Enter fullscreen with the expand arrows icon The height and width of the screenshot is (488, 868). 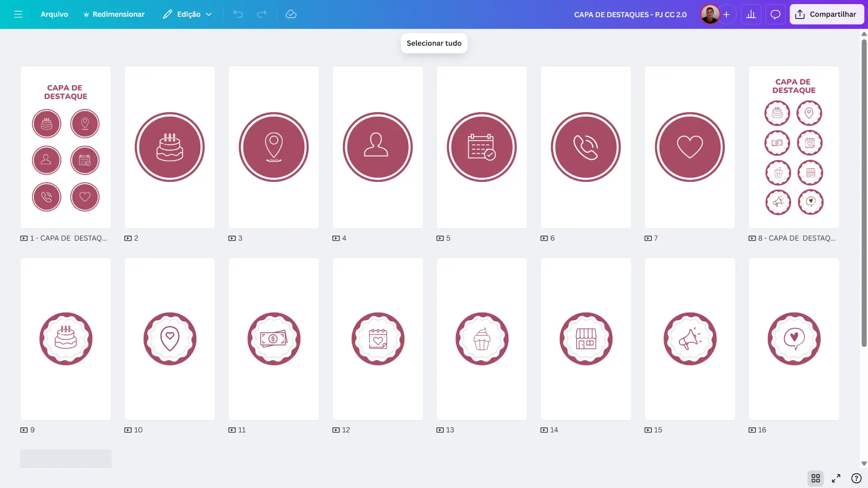(x=836, y=478)
